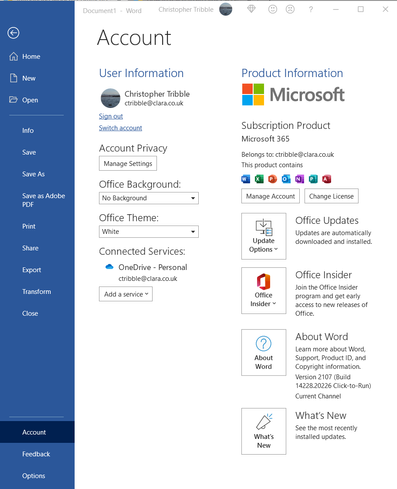Click the user profile photo under User Information
Image resolution: width=397 pixels, height=489 pixels.
point(110,98)
